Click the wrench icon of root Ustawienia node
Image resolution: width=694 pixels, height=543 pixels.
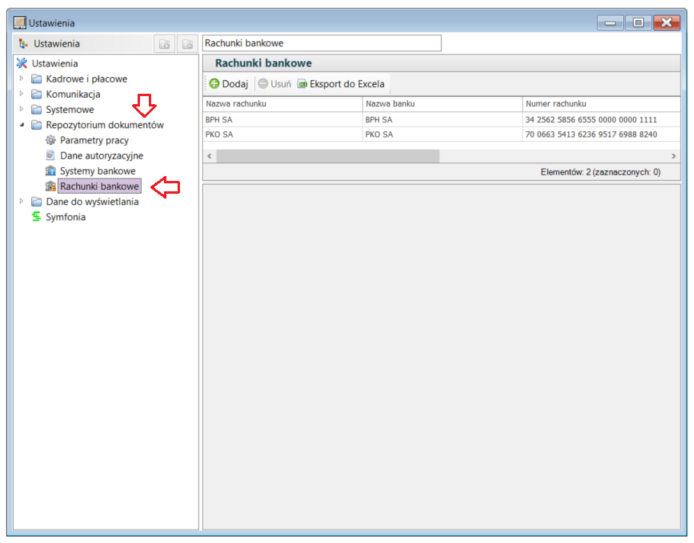pos(22,63)
